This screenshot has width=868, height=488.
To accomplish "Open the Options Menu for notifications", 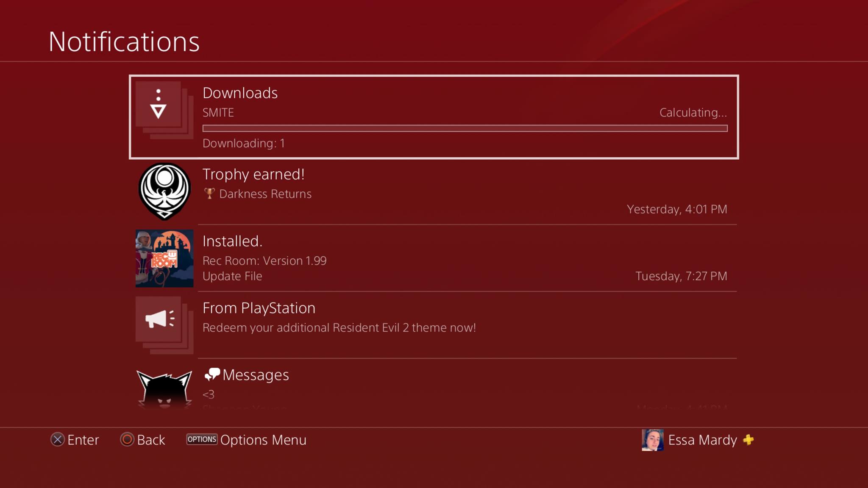I will tap(201, 440).
